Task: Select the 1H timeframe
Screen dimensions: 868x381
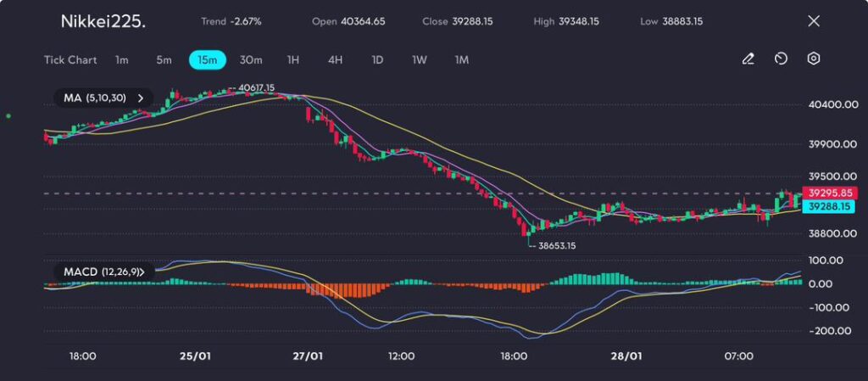Action: [x=293, y=59]
